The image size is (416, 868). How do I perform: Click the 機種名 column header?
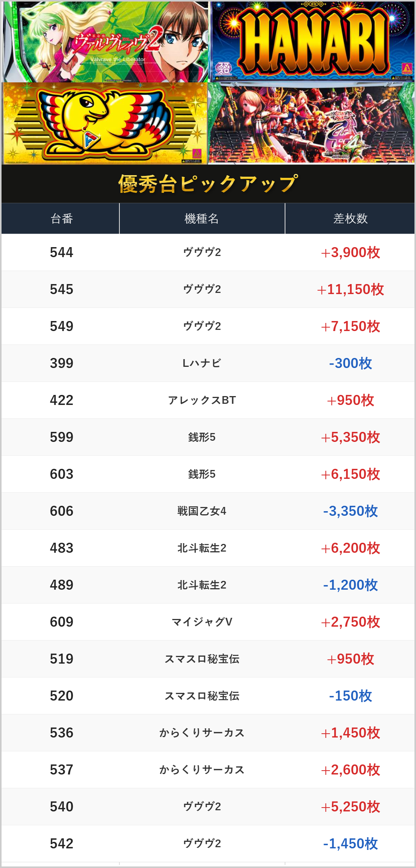201,219
